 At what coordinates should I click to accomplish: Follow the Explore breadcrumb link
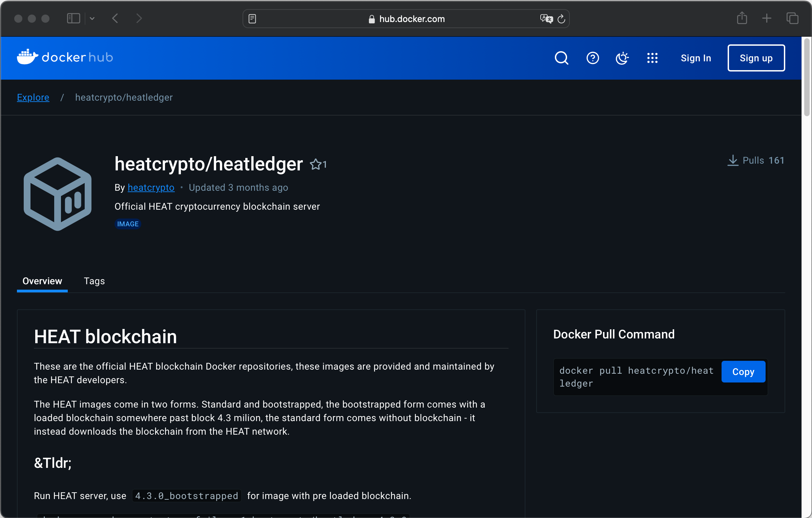[33, 98]
